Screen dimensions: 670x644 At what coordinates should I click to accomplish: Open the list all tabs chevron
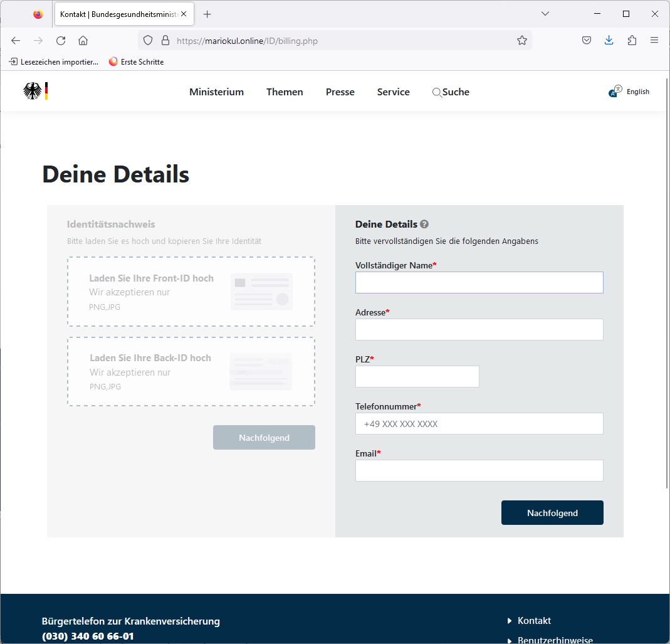point(545,14)
